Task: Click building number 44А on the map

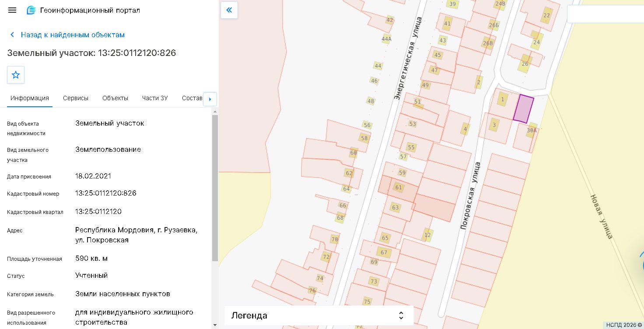Action: (386, 38)
